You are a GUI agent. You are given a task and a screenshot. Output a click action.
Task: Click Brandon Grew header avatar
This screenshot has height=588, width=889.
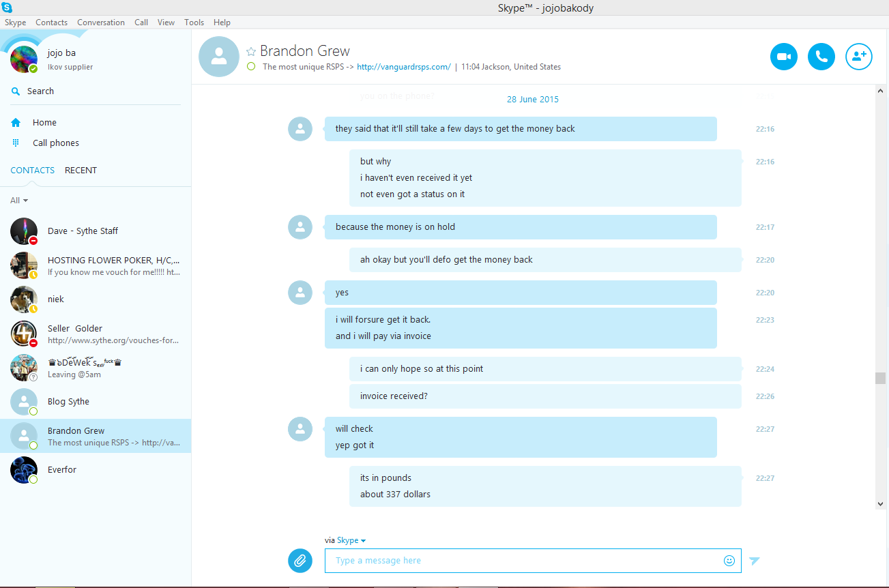(x=219, y=57)
